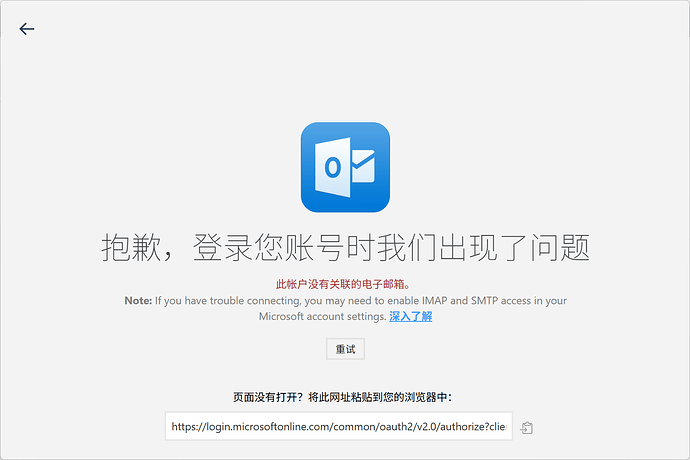
Task: Click the blue Outlook app logo
Action: [345, 167]
